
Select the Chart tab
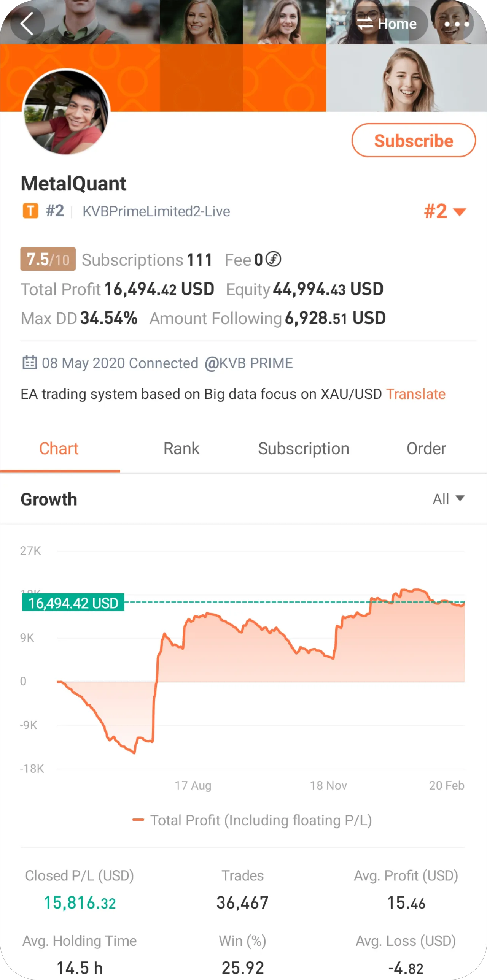[x=59, y=449]
